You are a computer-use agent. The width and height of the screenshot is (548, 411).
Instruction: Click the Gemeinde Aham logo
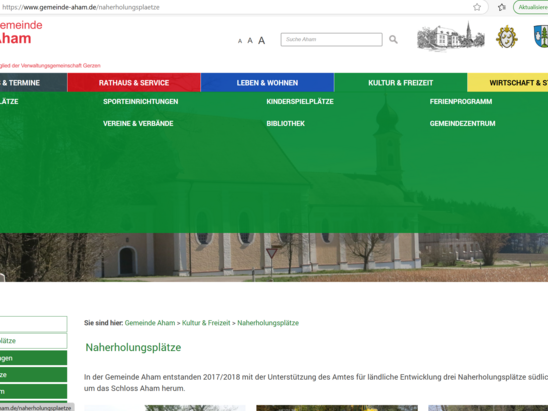[21, 32]
